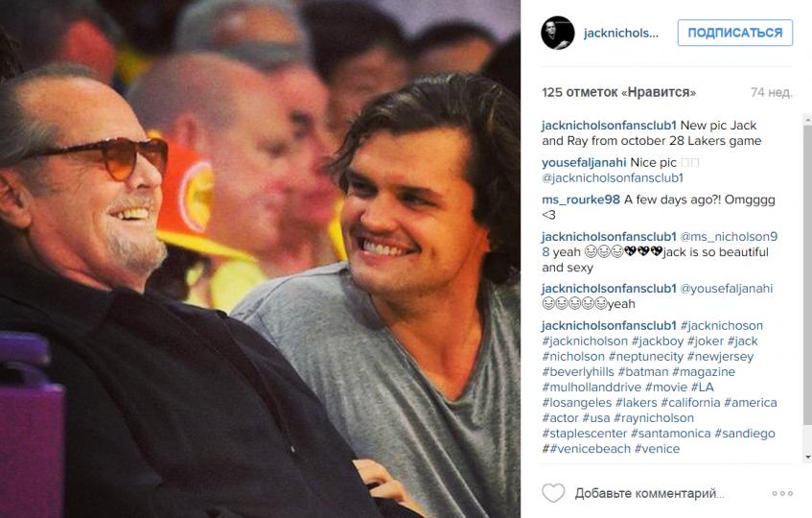Open ms_rourke98 commenter profile
Viewport: 812px width, 518px height.
click(x=581, y=200)
